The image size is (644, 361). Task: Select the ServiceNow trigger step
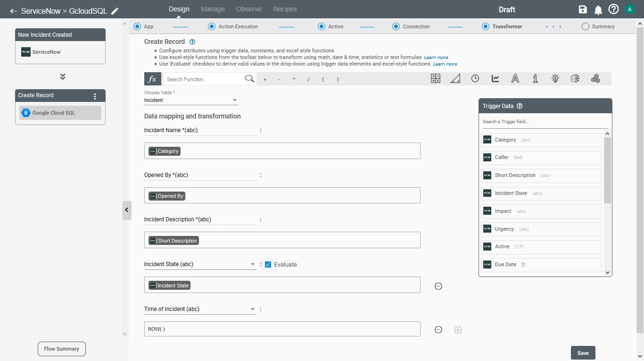coord(60,52)
